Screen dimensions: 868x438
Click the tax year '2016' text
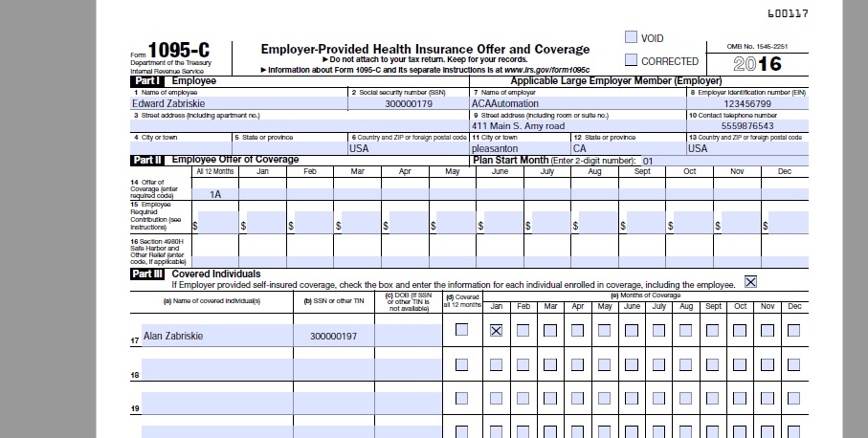tap(757, 64)
